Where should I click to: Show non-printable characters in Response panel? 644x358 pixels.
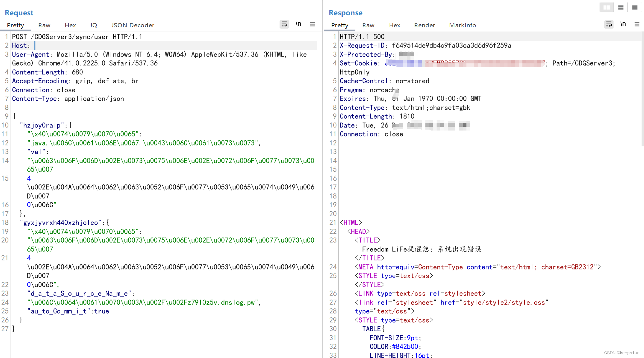(x=623, y=24)
